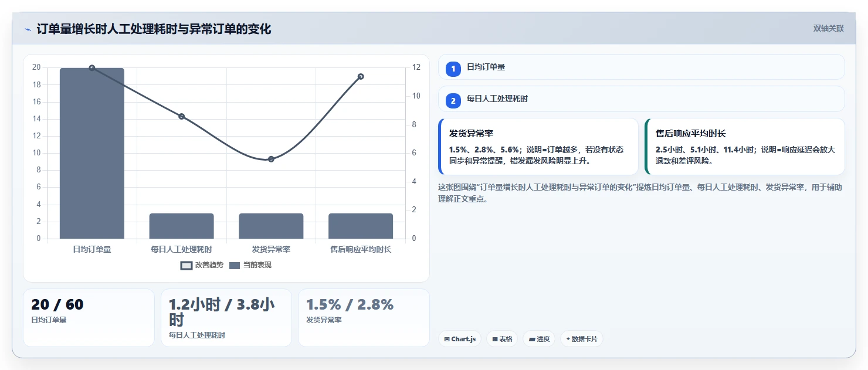Screen dimensions: 868x370
Task: Click the blue icon beside the card title
Action: [28, 29]
